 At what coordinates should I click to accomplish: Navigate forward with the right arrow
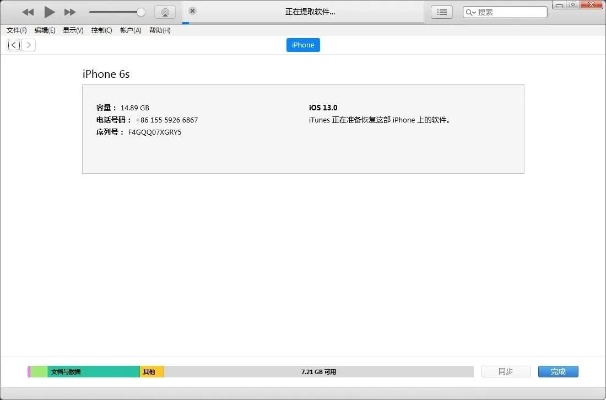[x=28, y=45]
